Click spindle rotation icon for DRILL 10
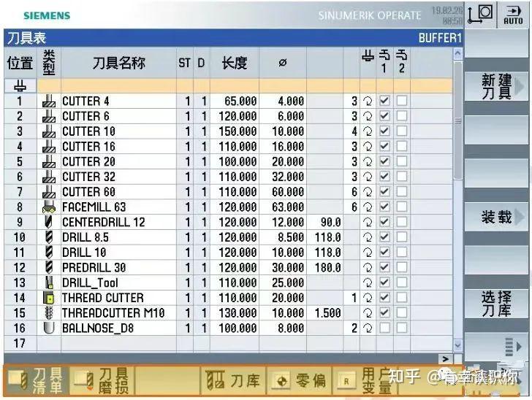Screen dimensions: 532x400 pos(368,253)
